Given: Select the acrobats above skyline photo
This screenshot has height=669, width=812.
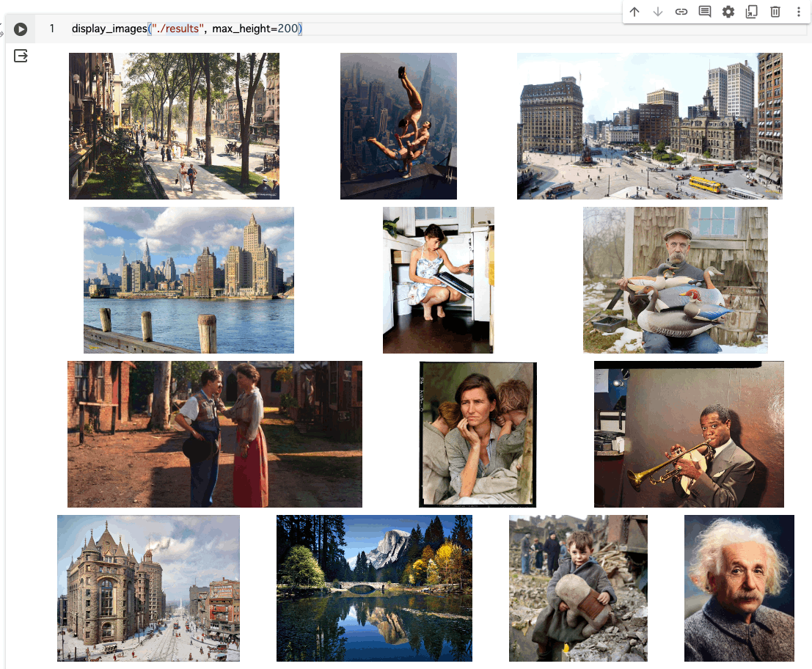Looking at the screenshot, I should pyautogui.click(x=398, y=126).
